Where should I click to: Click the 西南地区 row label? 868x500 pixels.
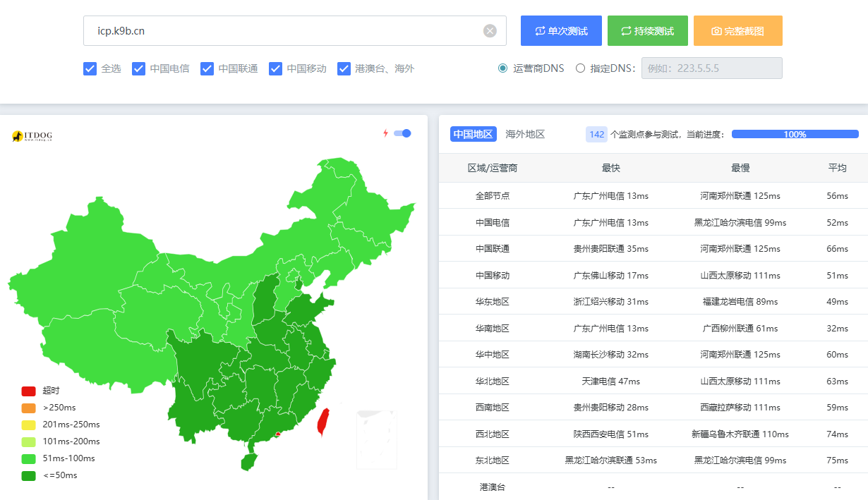point(493,408)
